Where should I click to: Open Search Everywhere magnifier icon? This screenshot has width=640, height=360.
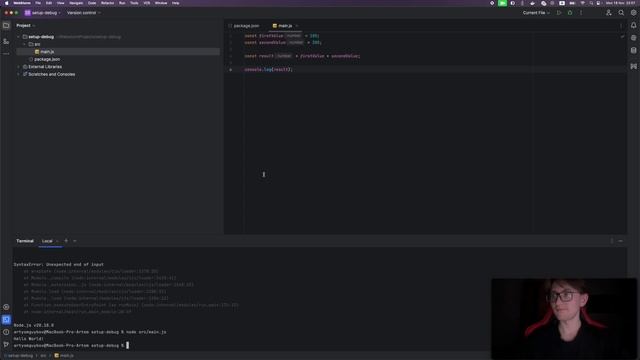[x=621, y=13]
